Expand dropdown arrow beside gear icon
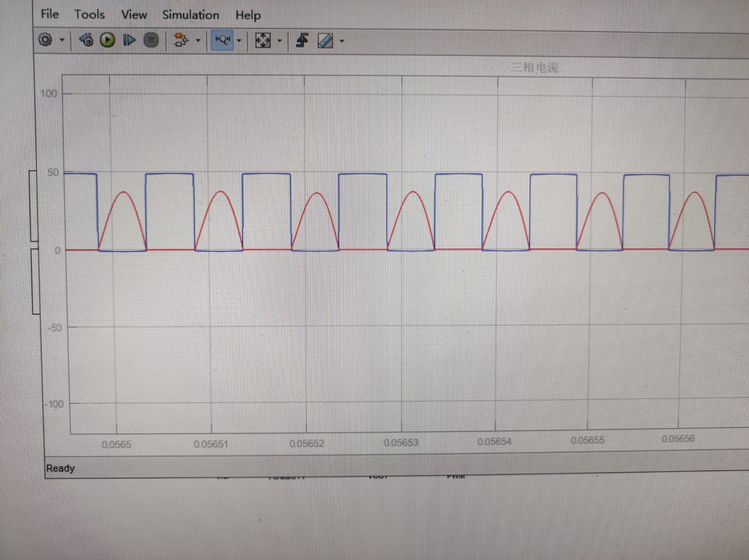The width and height of the screenshot is (749, 560). pos(62,40)
